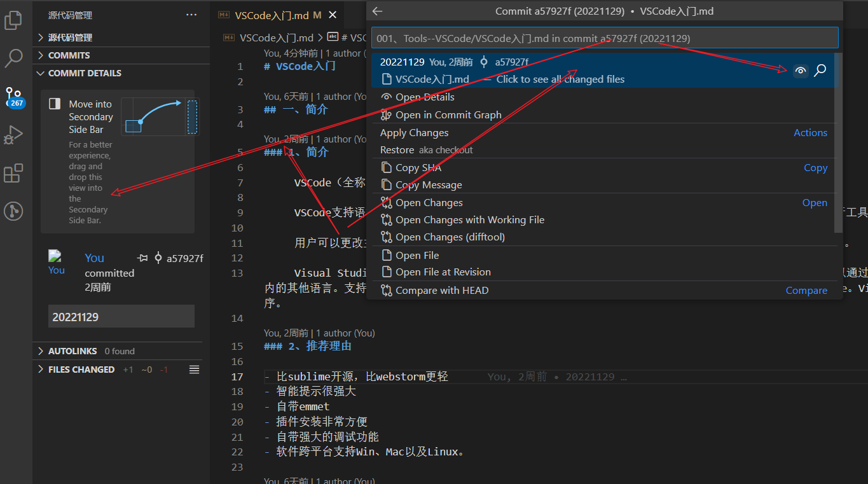
Task: Click line number 17 in the gutter
Action: pos(237,377)
